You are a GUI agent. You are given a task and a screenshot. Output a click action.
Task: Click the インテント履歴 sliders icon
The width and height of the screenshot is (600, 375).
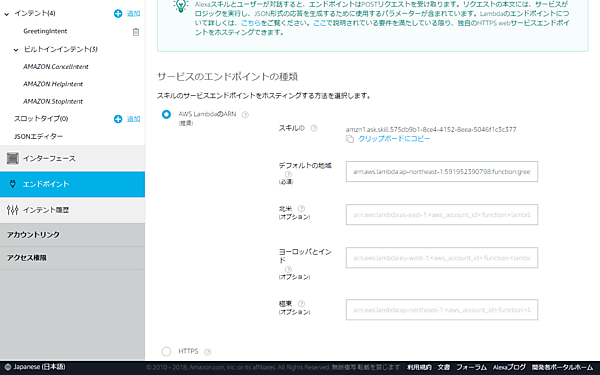[x=12, y=210]
